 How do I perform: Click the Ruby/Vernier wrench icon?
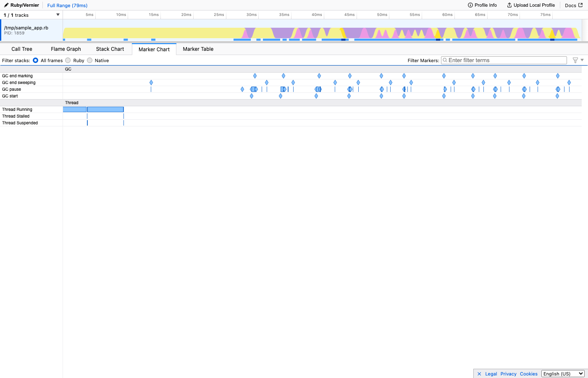(5, 5)
